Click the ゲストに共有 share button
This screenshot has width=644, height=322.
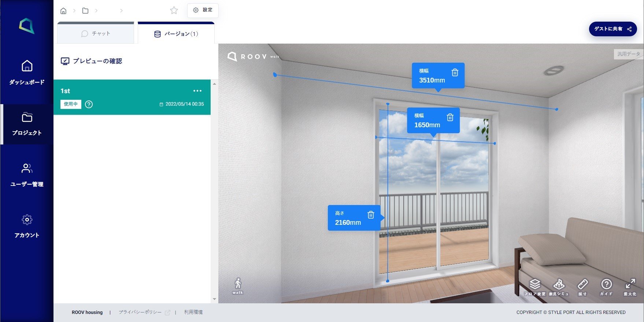612,29
